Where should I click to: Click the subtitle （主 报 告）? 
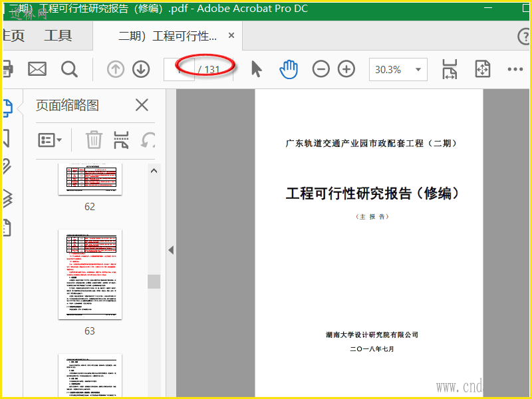click(x=372, y=217)
